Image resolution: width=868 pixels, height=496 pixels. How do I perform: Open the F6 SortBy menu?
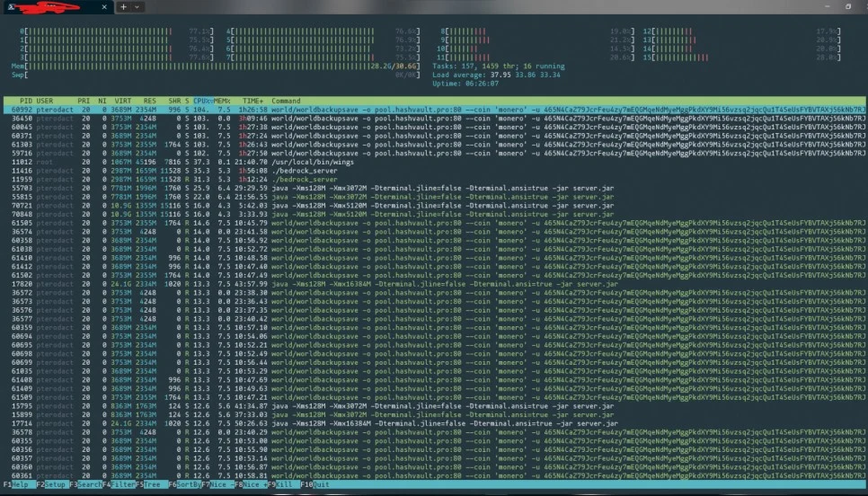[186, 484]
